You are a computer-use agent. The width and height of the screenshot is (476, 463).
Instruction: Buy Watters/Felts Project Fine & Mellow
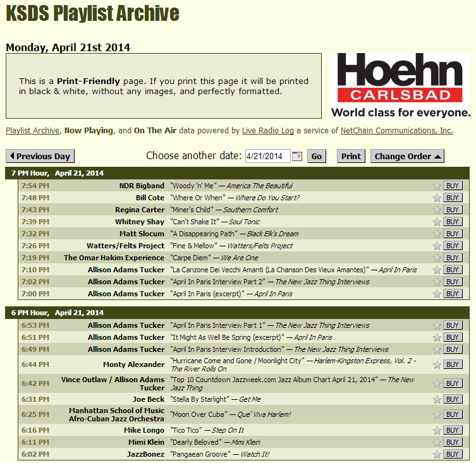[453, 246]
